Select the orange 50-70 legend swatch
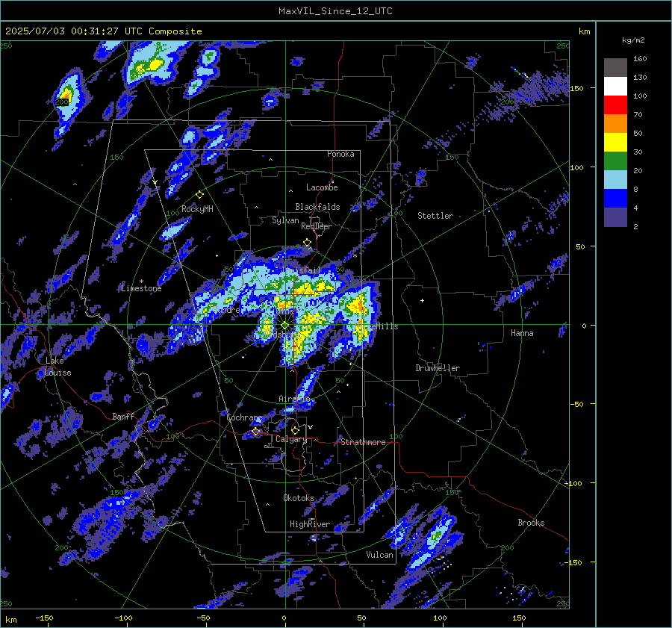The width and height of the screenshot is (672, 628). [x=615, y=124]
